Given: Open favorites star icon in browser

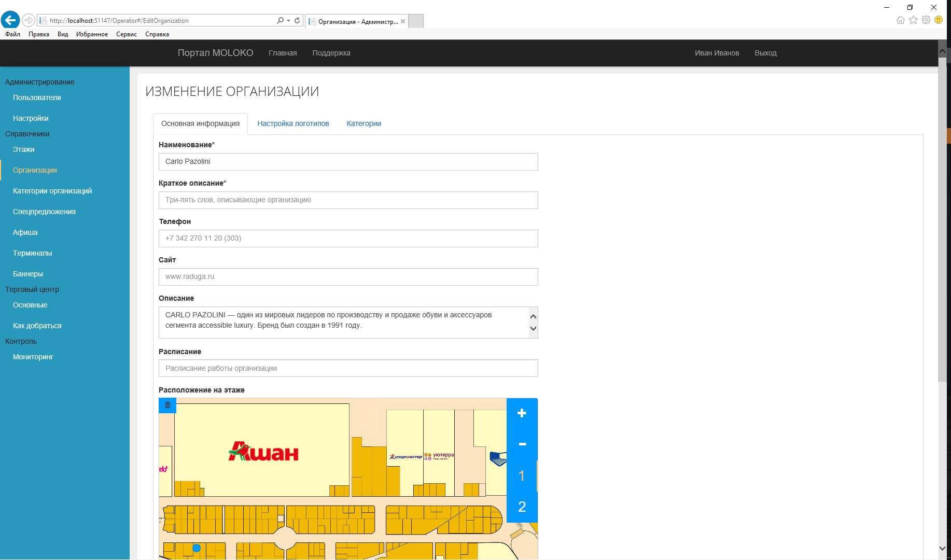Looking at the screenshot, I should point(913,20).
